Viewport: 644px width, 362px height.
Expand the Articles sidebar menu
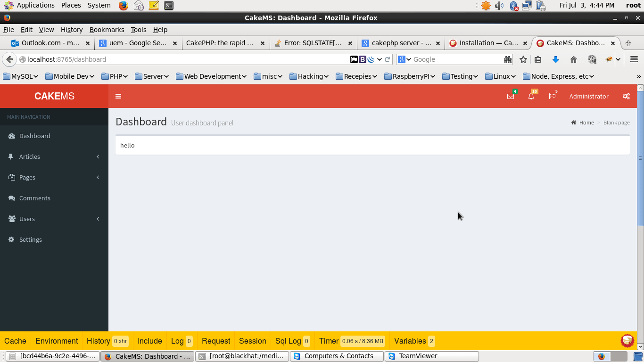30,156
